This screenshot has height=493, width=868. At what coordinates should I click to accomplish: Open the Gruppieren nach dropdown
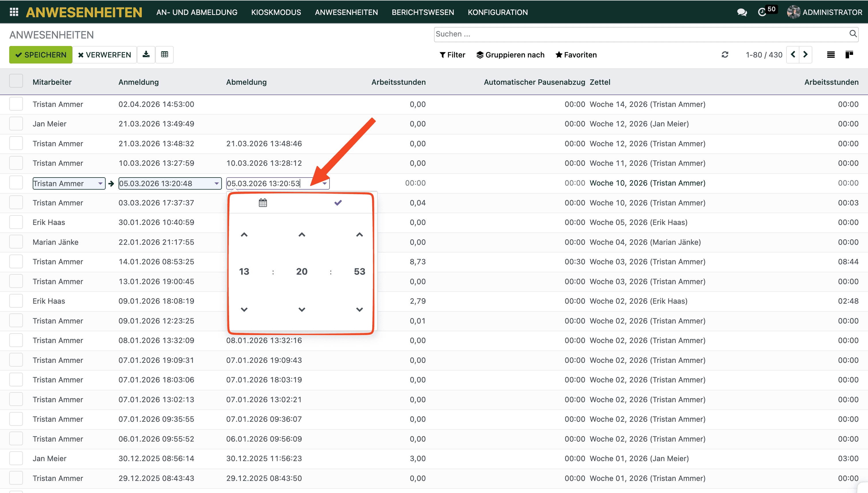[510, 55]
